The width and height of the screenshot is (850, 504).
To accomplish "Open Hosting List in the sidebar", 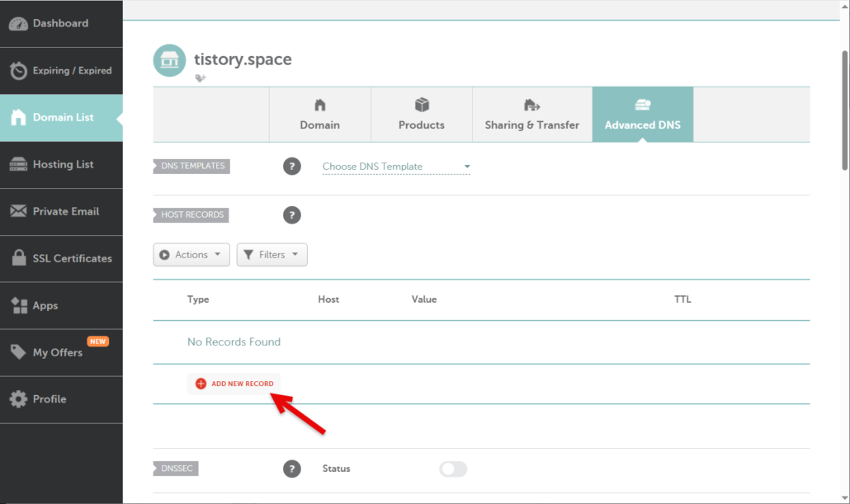I will pos(61,165).
